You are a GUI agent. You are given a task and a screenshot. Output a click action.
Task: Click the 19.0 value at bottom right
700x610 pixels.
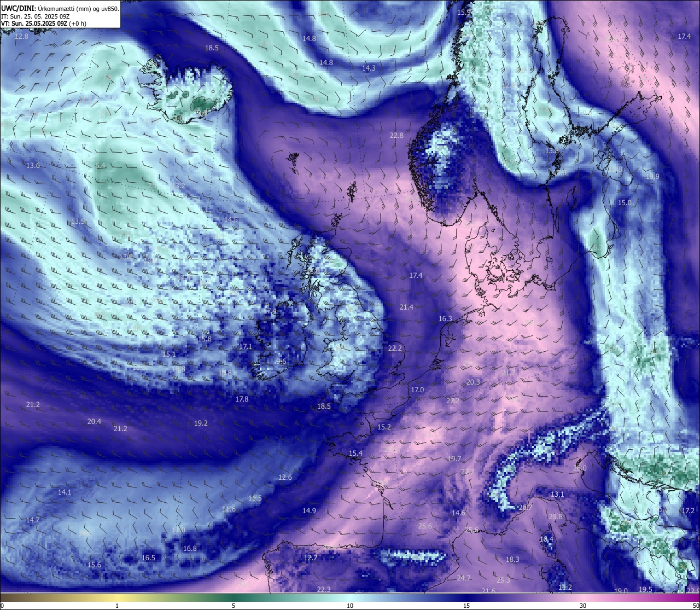pos(621,591)
